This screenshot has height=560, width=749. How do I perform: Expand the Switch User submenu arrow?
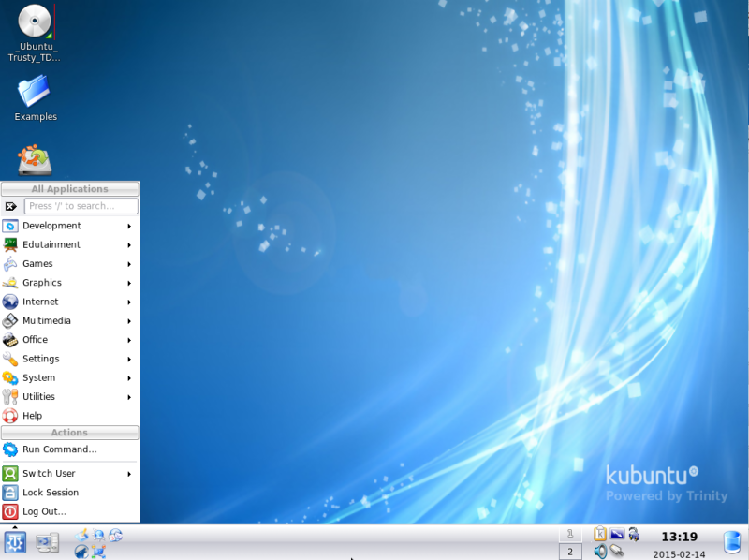tap(129, 474)
